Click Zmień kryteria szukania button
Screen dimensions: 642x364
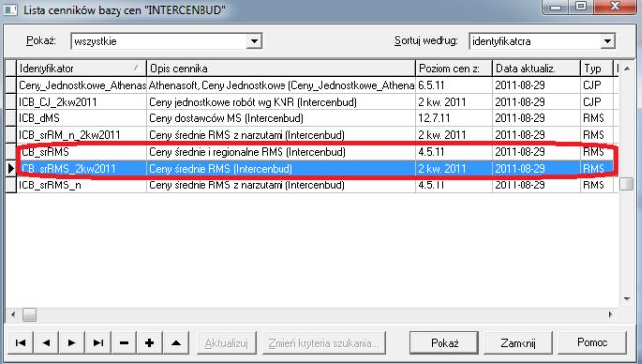(x=323, y=342)
